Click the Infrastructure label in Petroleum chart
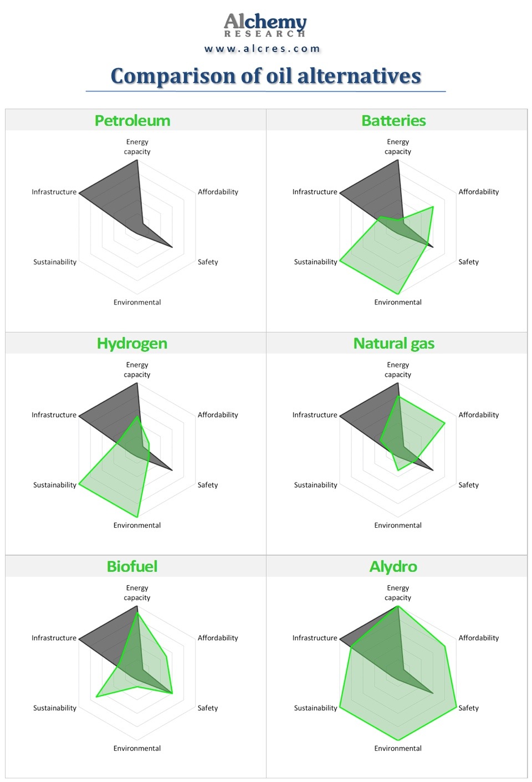532x782 pixels. (x=54, y=192)
